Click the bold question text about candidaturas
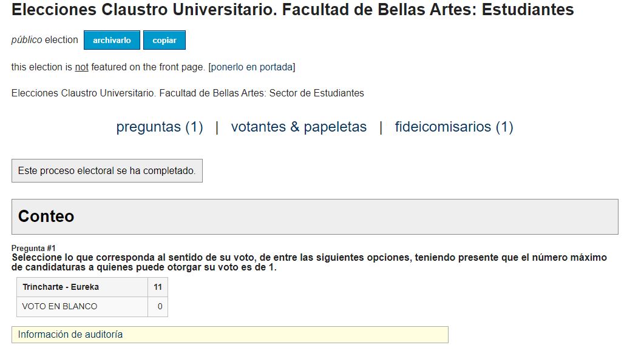The width and height of the screenshot is (644, 362). coord(309,263)
